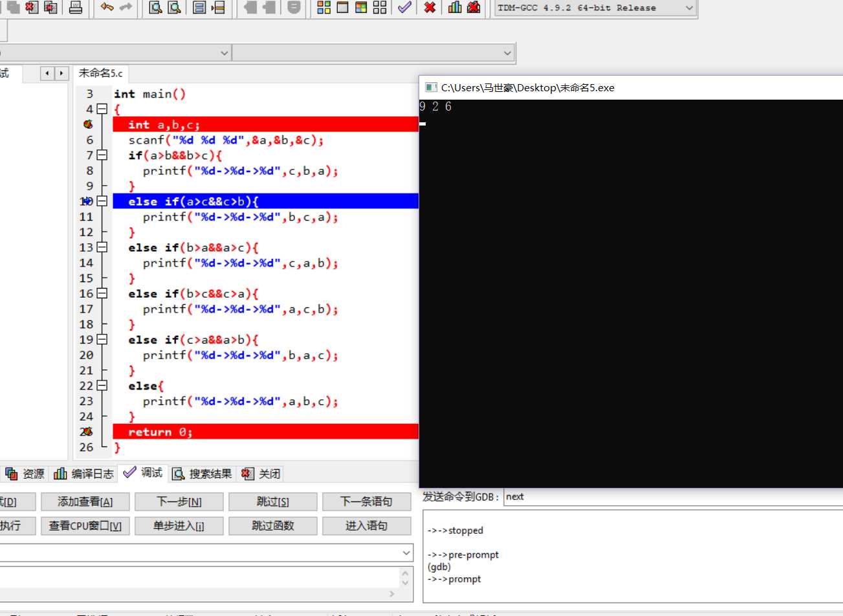Stop execution with the red X icon
The image size is (843, 616).
(430, 7)
